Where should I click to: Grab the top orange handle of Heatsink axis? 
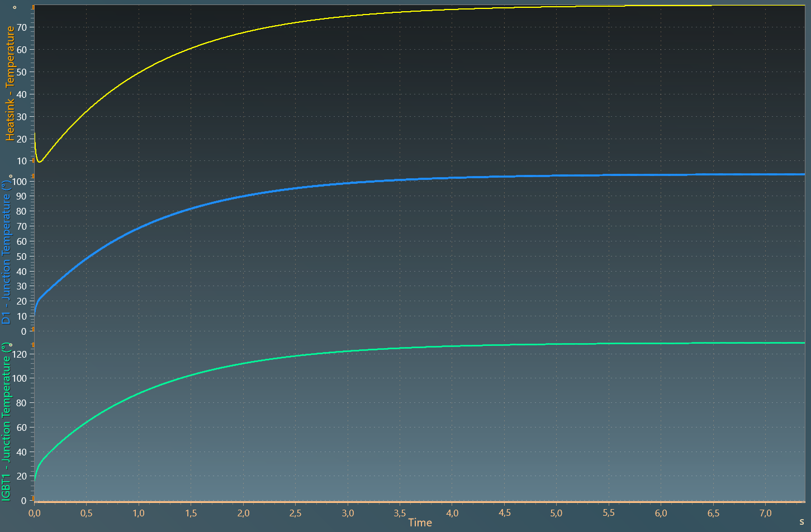(33, 7)
